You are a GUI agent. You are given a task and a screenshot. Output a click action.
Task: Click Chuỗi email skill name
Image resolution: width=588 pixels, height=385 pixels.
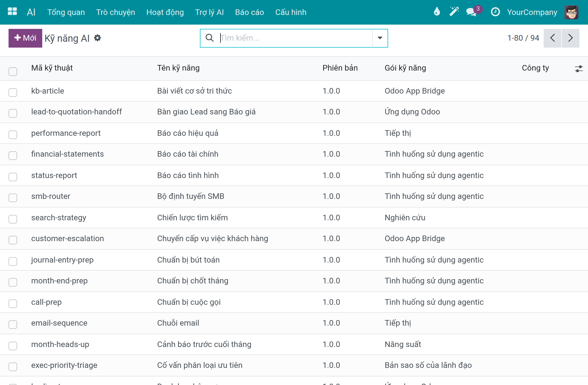coord(178,323)
